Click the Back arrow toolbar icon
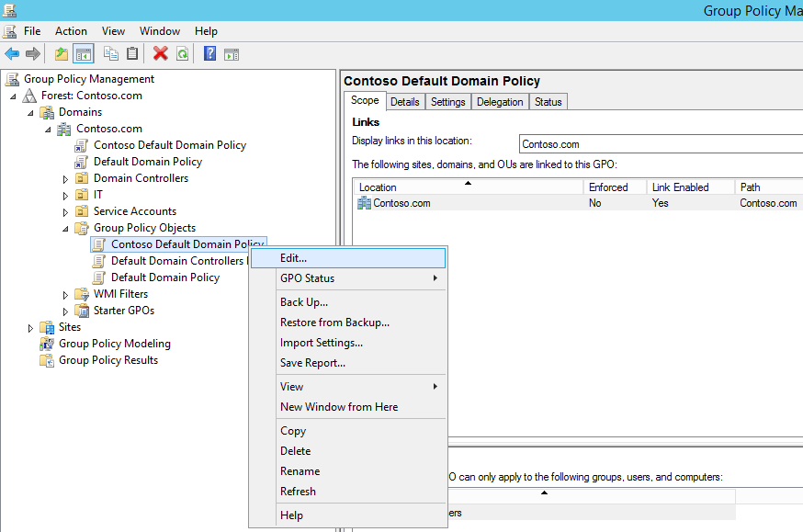The width and height of the screenshot is (803, 532). pyautogui.click(x=12, y=53)
